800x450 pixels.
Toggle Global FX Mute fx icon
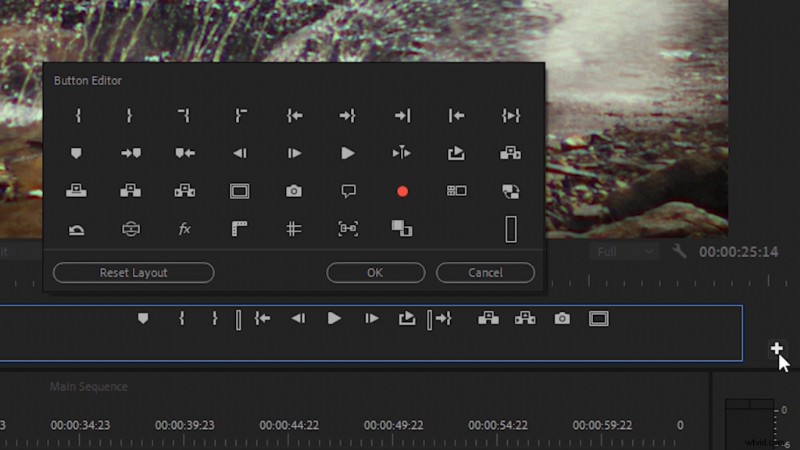(185, 229)
